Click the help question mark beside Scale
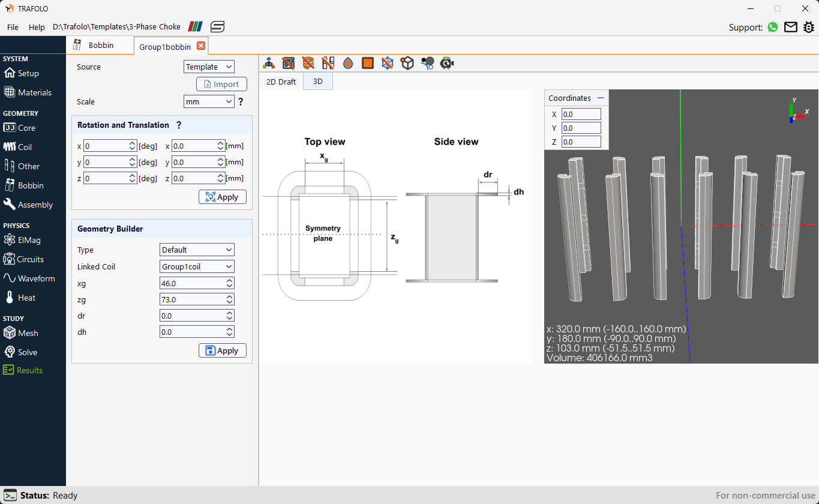The image size is (819, 504). [x=241, y=102]
